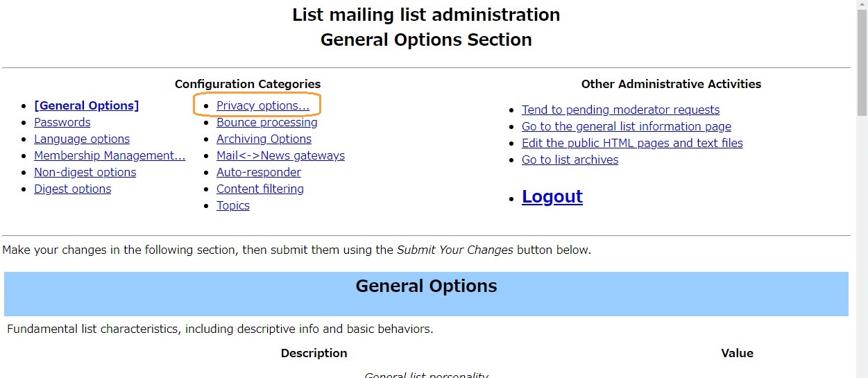Open Mail<->News gateways settings
Image resolution: width=868 pixels, height=378 pixels.
[x=280, y=155]
